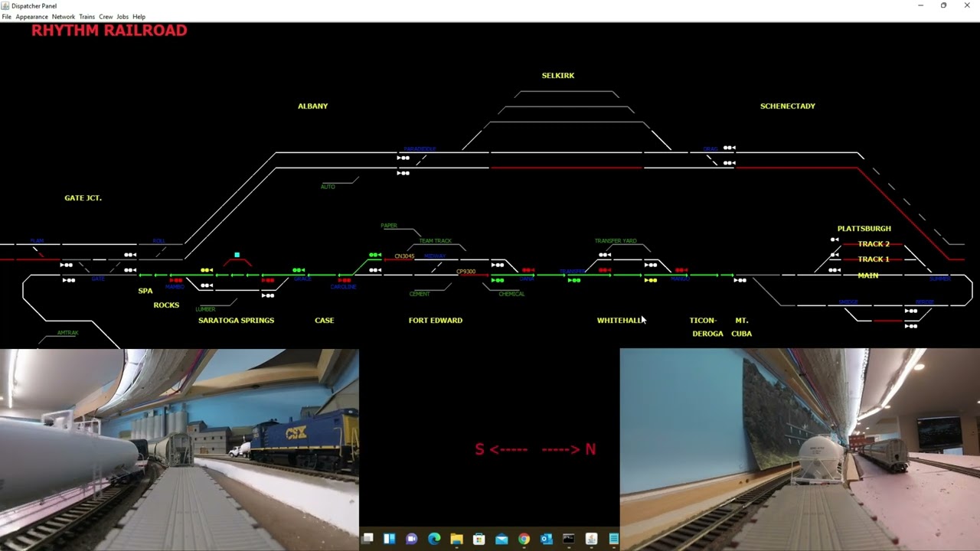Click the white signal above LUMBER spur
Image resolution: width=980 pixels, height=551 pixels.
click(x=207, y=285)
